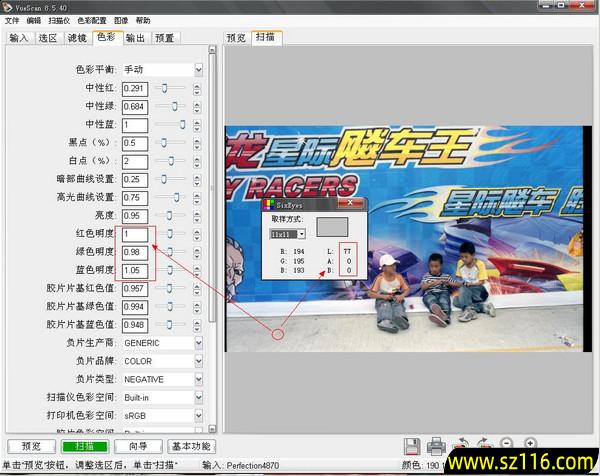Select the 色彩 tab
The image size is (600, 476).
pyautogui.click(x=107, y=37)
